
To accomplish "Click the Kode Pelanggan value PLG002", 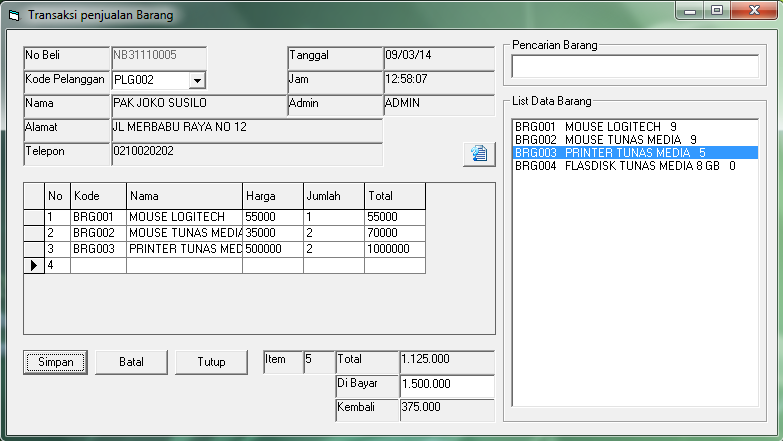I will [x=151, y=80].
